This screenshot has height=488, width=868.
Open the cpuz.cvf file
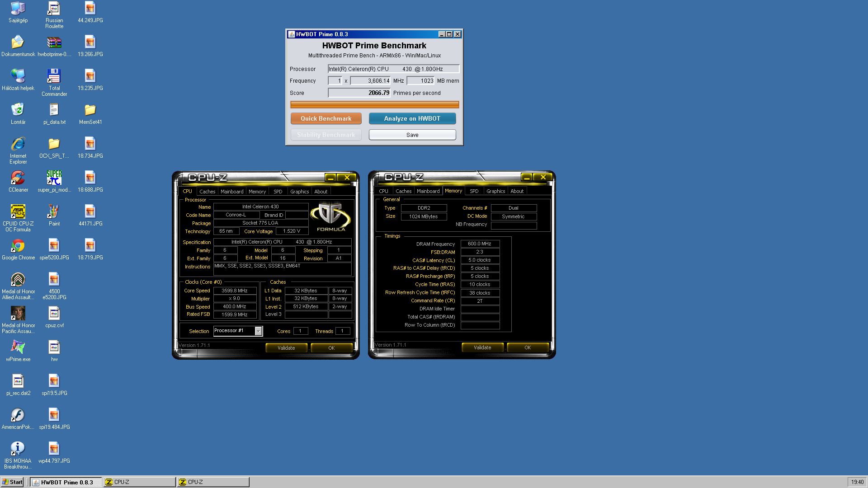(54, 317)
